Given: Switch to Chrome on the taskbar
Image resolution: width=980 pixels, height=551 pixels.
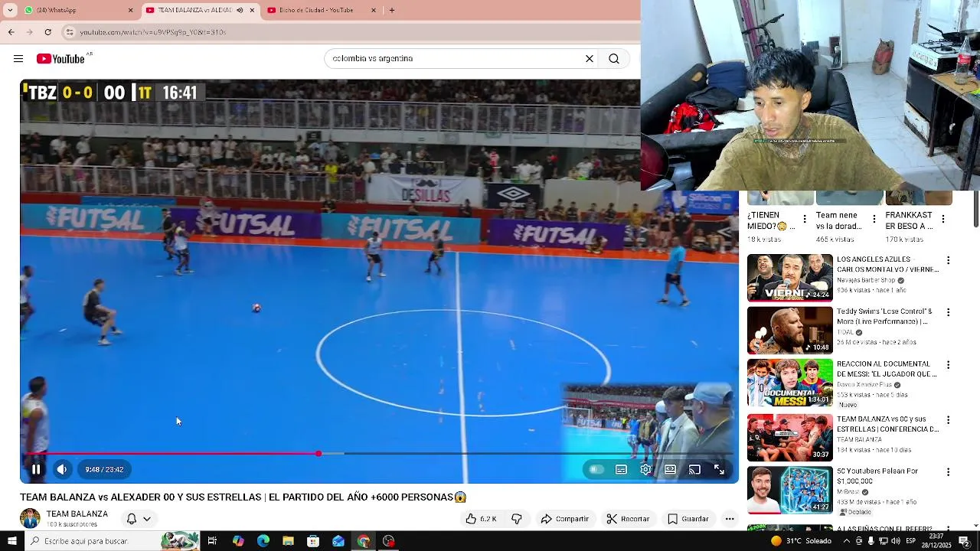Looking at the screenshot, I should pos(364,541).
